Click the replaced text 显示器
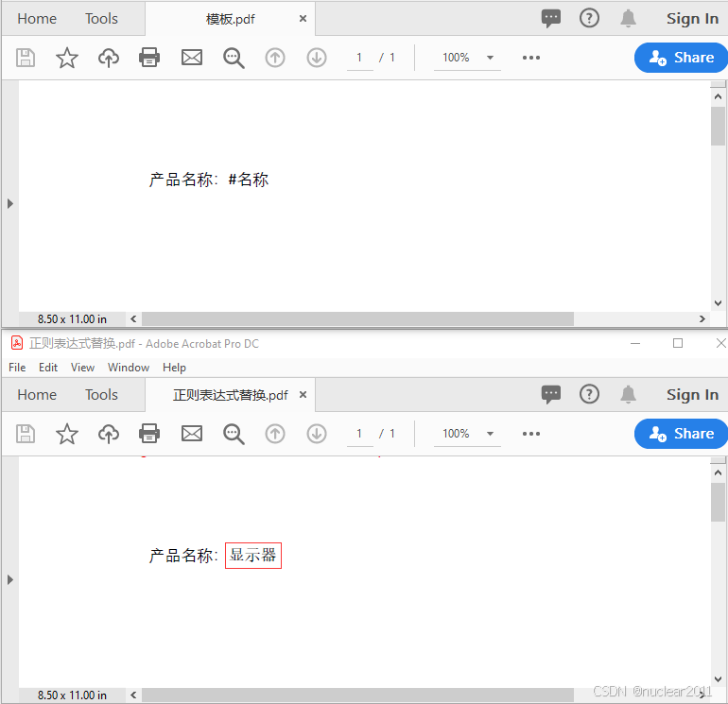The height and width of the screenshot is (704, 728). pos(253,555)
